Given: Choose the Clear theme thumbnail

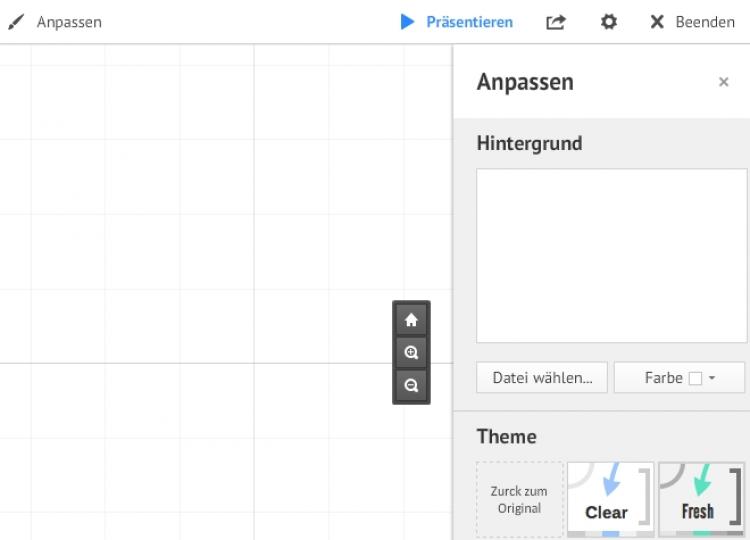Looking at the screenshot, I should 609,500.
